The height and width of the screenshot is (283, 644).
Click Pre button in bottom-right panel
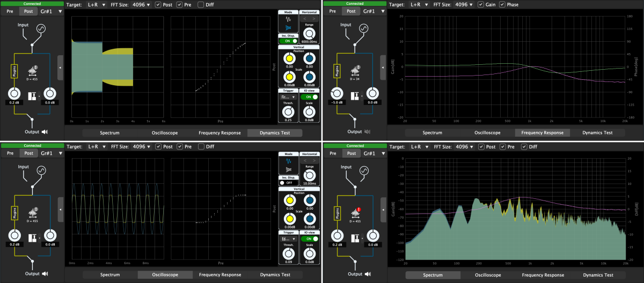pos(332,153)
